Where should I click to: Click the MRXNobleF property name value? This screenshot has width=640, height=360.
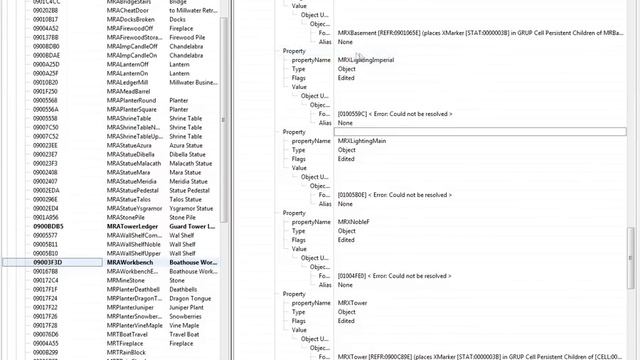pyautogui.click(x=353, y=221)
